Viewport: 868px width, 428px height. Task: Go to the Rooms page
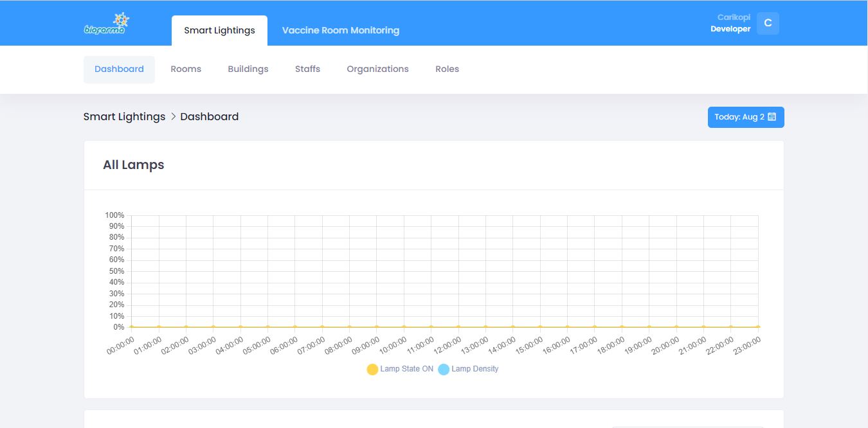pos(186,69)
